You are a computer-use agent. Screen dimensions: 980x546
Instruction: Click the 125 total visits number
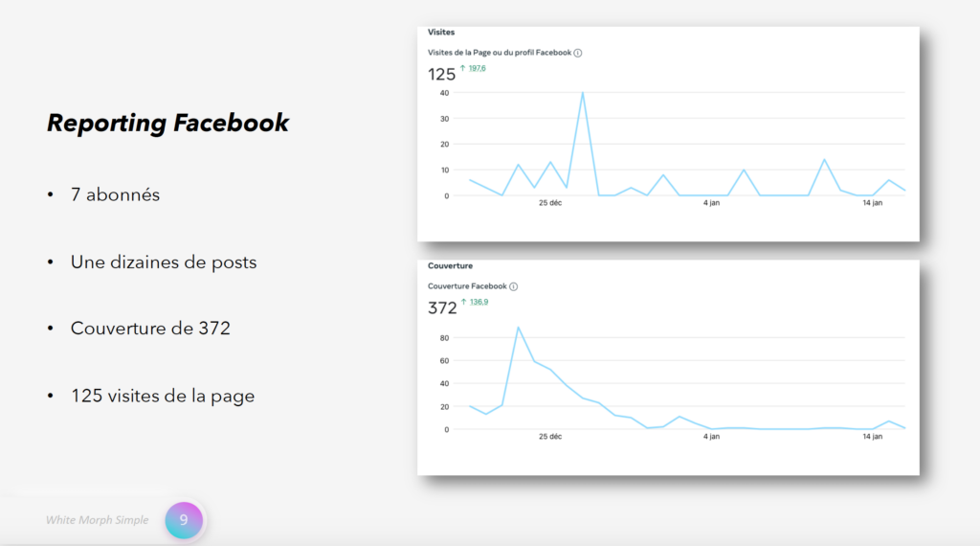pos(441,74)
